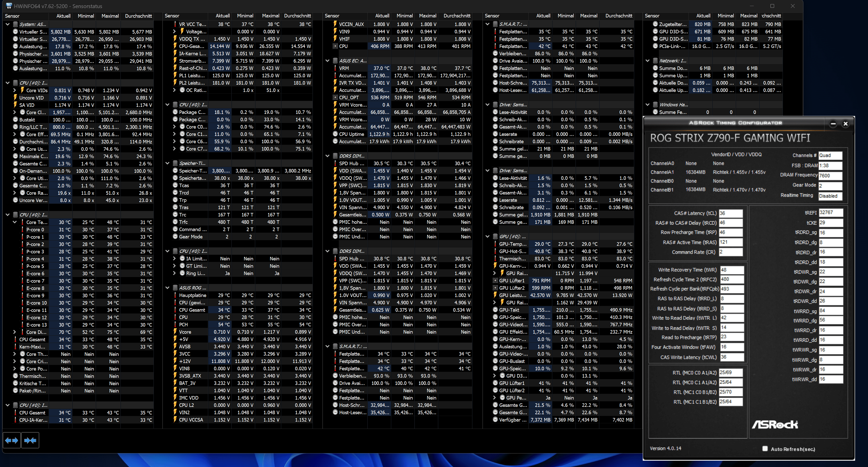
Task: Click the expand columns arrows icon
Action: point(11,440)
